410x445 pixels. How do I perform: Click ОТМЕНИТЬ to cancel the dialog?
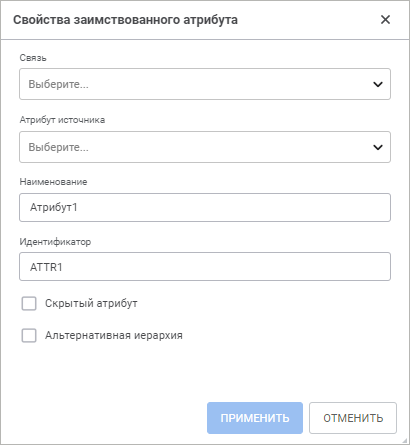click(353, 418)
